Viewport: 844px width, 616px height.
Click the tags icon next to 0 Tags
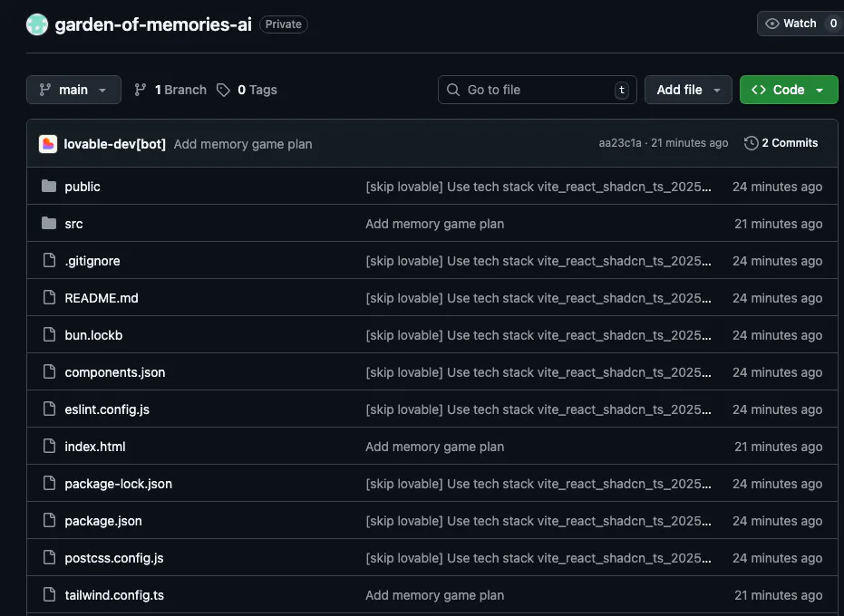[x=223, y=90]
